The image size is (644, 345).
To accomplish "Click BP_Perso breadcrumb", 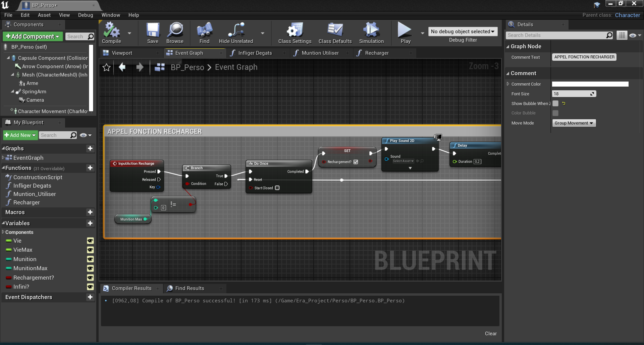I will pyautogui.click(x=187, y=67).
